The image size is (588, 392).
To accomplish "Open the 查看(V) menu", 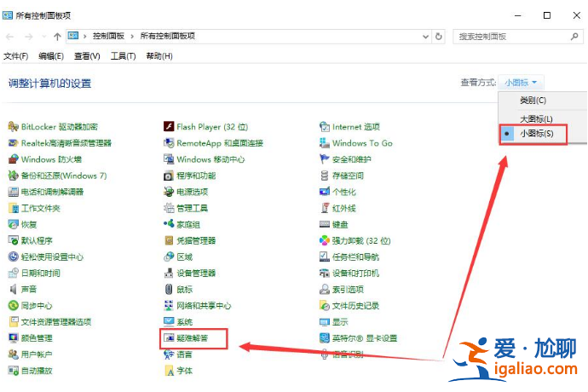I will tap(87, 56).
